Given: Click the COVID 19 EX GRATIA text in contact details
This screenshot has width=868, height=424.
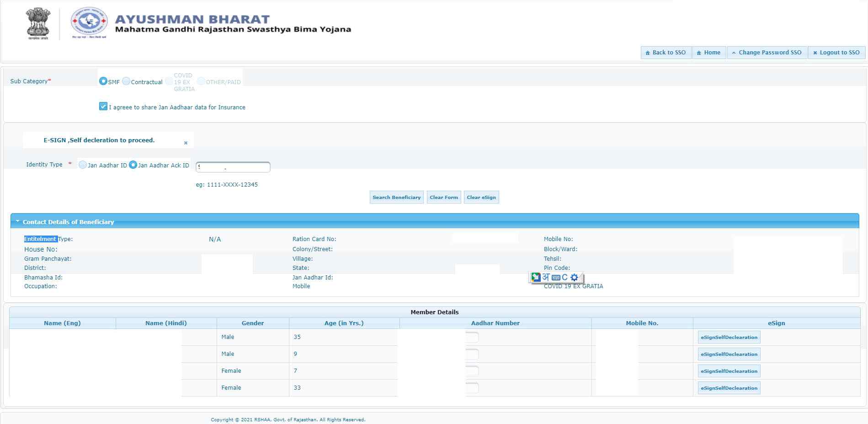Looking at the screenshot, I should tap(573, 286).
